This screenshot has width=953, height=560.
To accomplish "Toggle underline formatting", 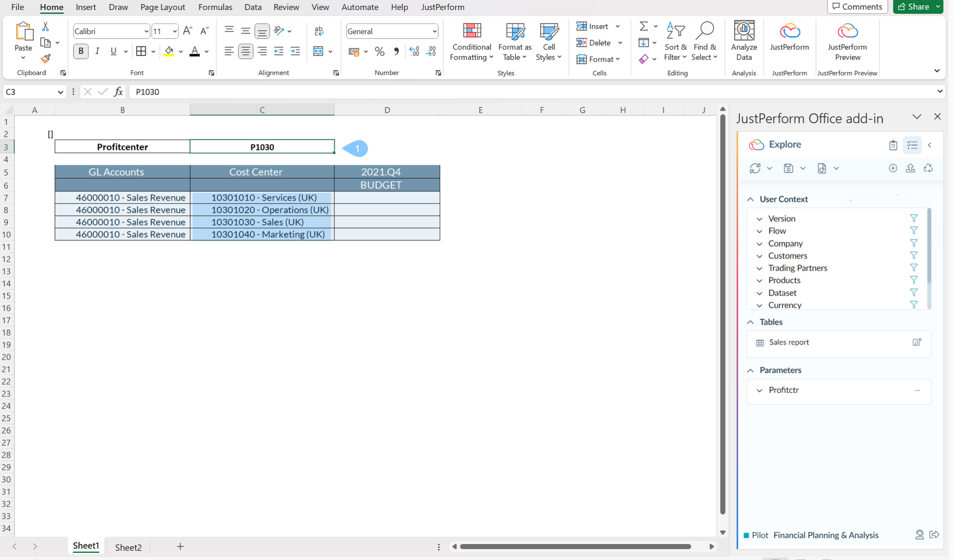I will coord(113,51).
